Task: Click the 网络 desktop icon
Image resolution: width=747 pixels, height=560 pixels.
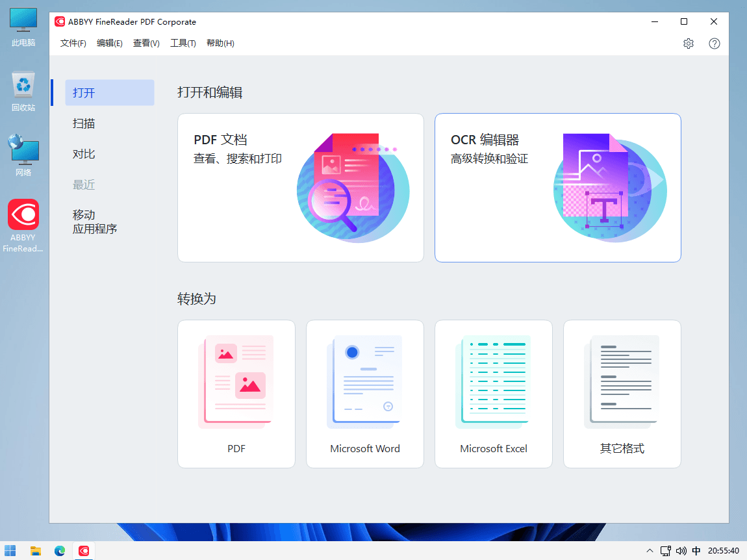Action: 23,155
